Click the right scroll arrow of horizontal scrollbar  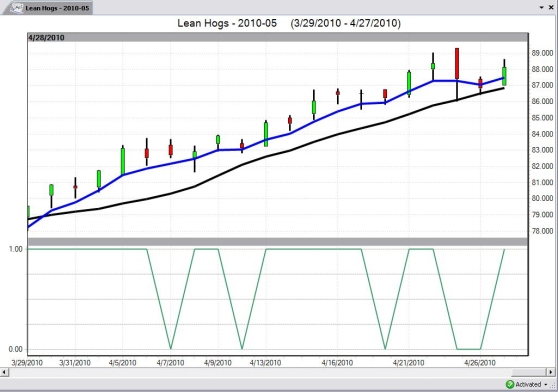click(551, 372)
